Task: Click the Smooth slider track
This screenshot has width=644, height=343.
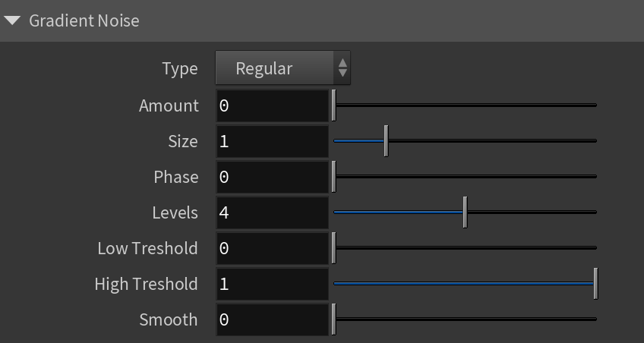Action: click(x=465, y=319)
